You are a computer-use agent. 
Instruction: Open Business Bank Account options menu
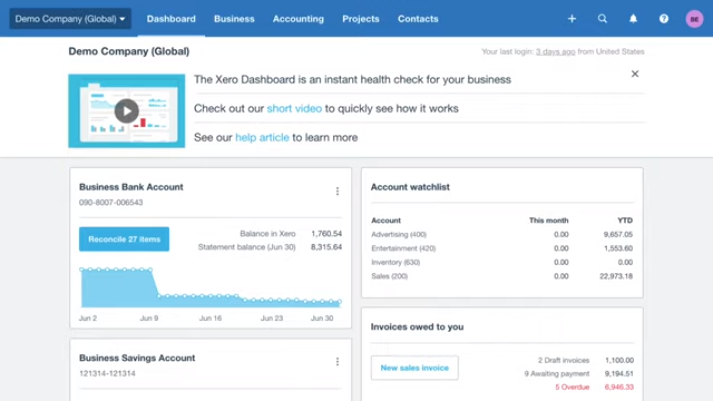(337, 191)
